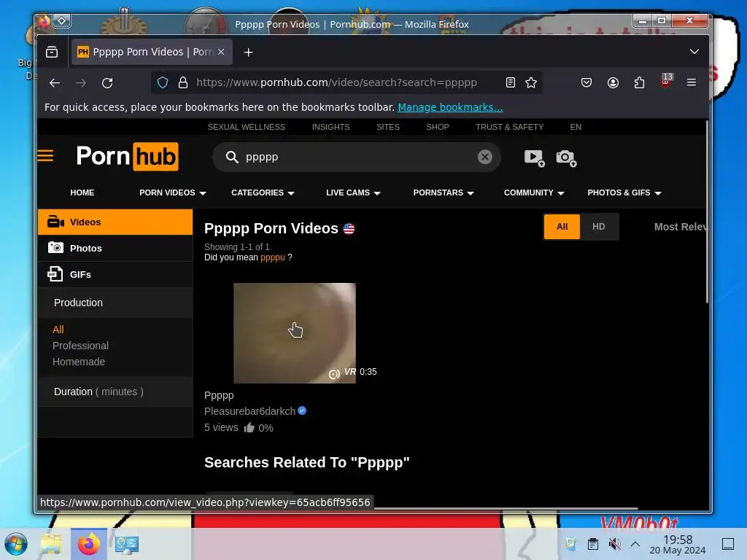Expand the PHOTOS & GIFS nav dropdown
The width and height of the screenshot is (747, 560).
[624, 192]
